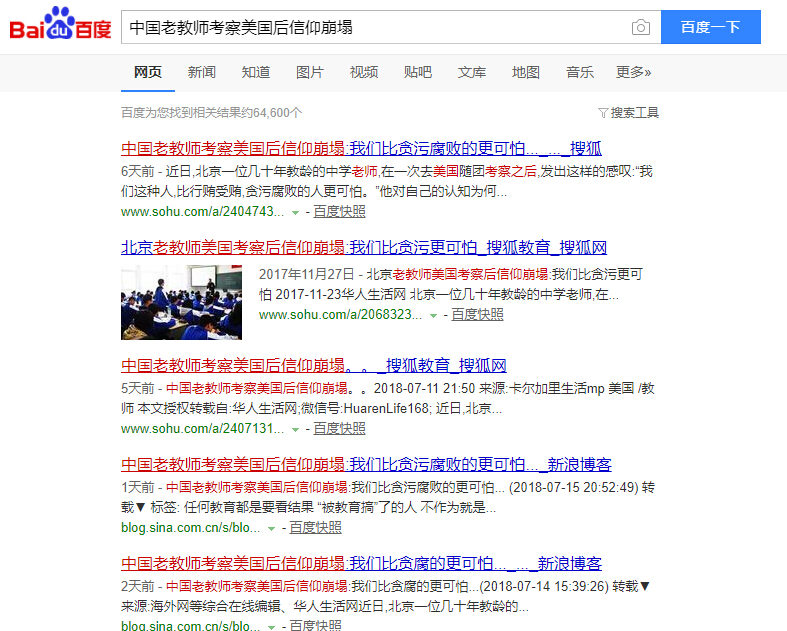Click snippet text starting 2天前
This screenshot has width=787, height=631.
click(x=386, y=596)
